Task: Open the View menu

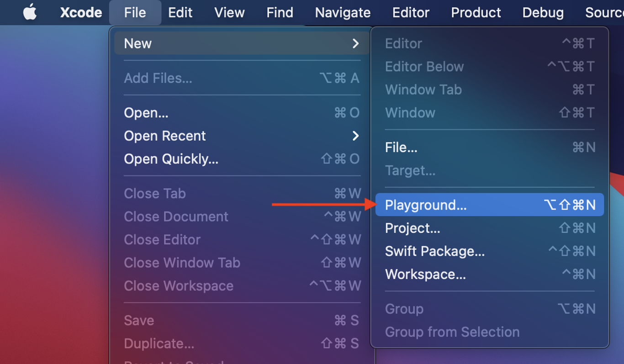Action: point(229,12)
